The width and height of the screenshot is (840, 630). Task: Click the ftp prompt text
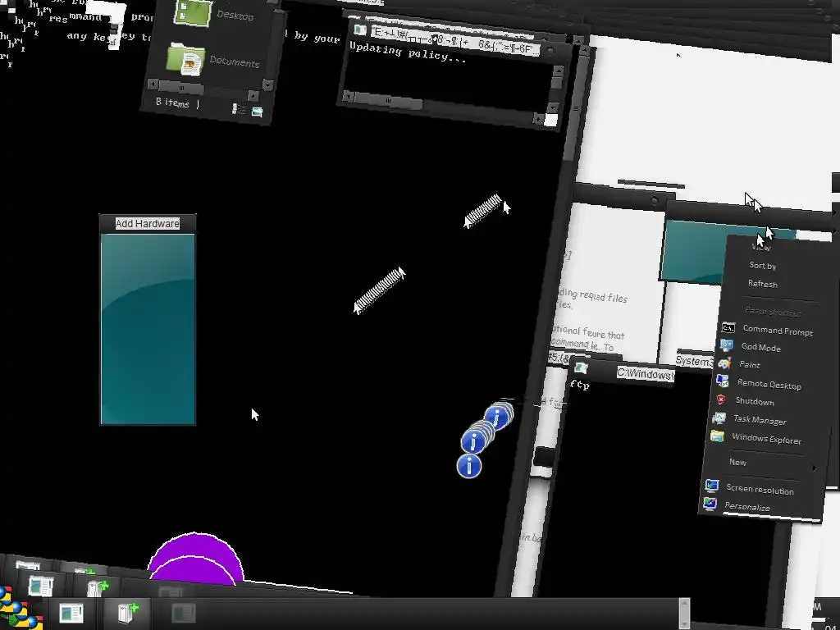tap(580, 385)
